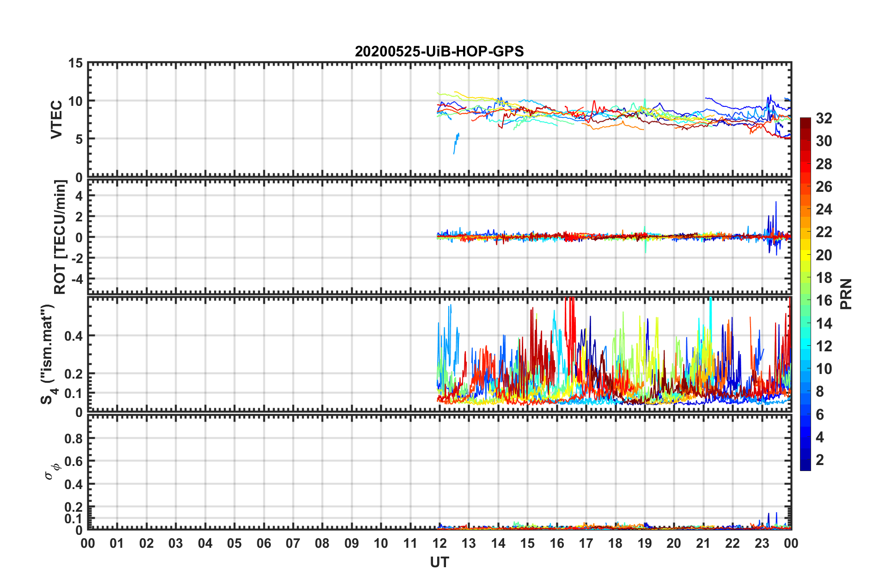879x588 pixels.
Task: Click the "4" tick on the ROT axis
Action: click(79, 196)
